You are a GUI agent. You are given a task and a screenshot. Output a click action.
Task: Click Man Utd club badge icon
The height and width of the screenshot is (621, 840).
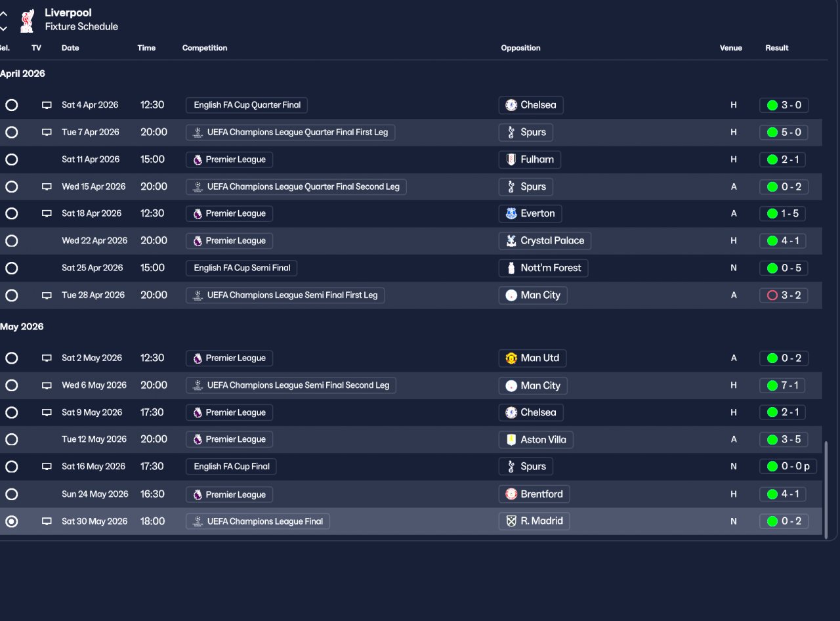tap(511, 358)
